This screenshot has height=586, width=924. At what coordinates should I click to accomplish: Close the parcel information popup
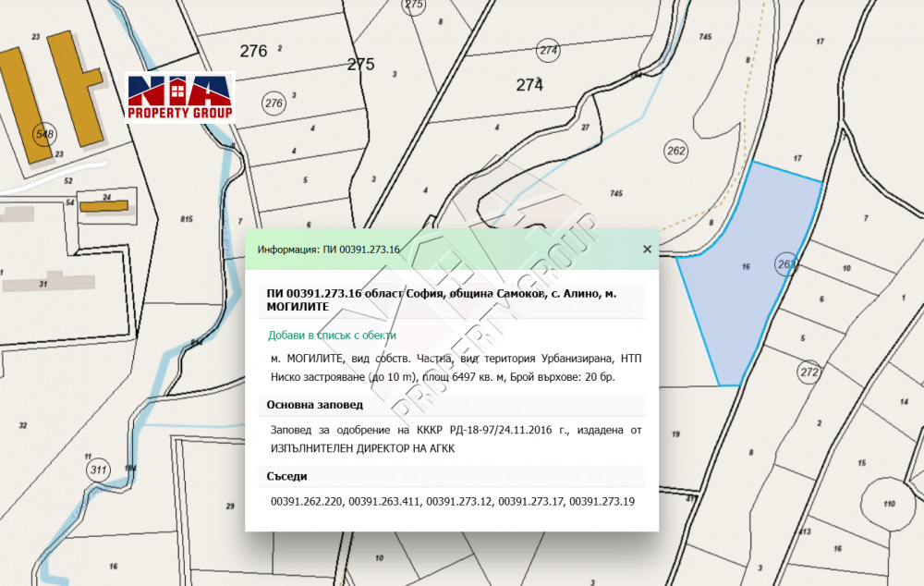[647, 250]
